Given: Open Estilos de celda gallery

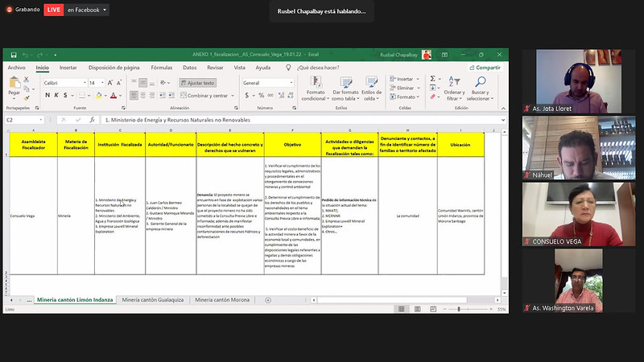Looking at the screenshot, I should click(x=371, y=88).
